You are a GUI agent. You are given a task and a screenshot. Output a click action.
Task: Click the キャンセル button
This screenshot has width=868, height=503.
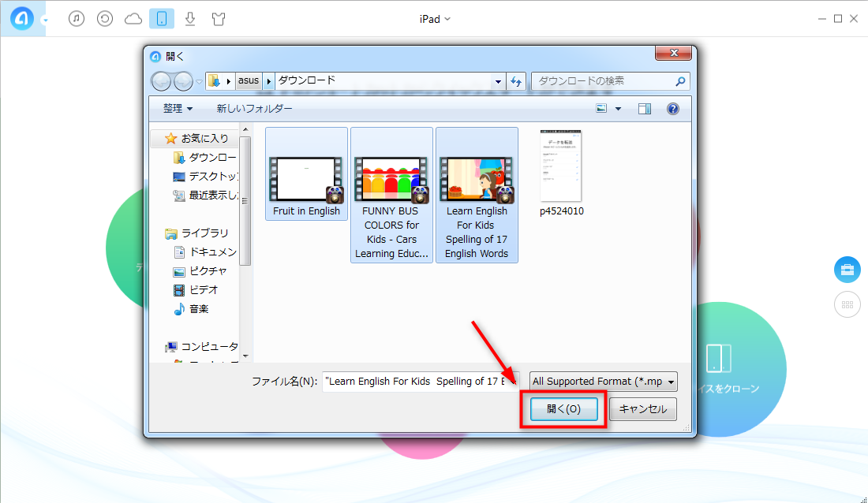(x=642, y=409)
